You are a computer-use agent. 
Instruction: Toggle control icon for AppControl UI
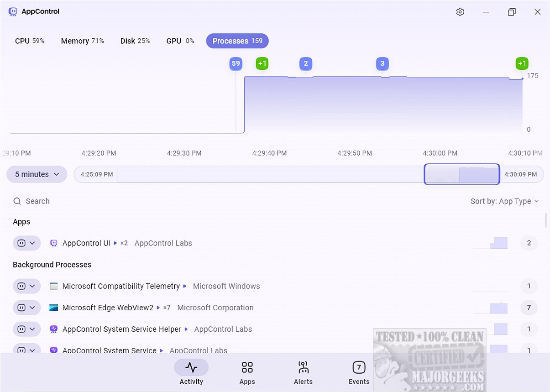click(x=21, y=243)
